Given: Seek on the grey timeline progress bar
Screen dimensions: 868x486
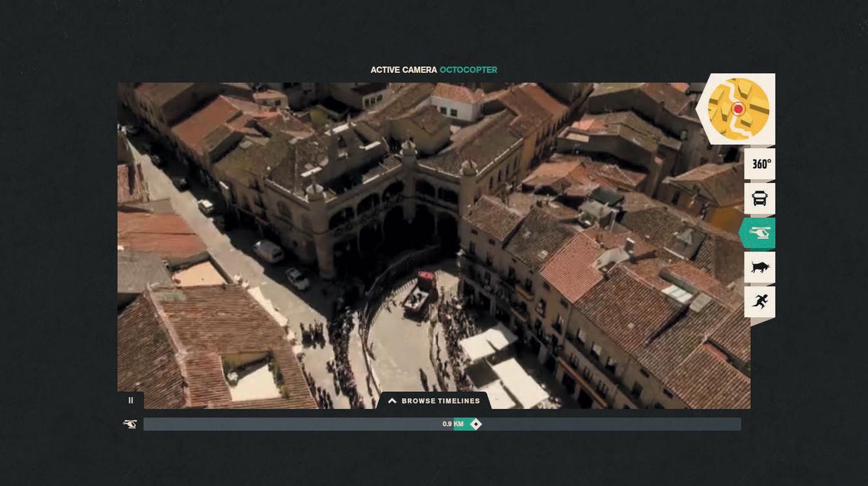Looking at the screenshot, I should [x=442, y=424].
